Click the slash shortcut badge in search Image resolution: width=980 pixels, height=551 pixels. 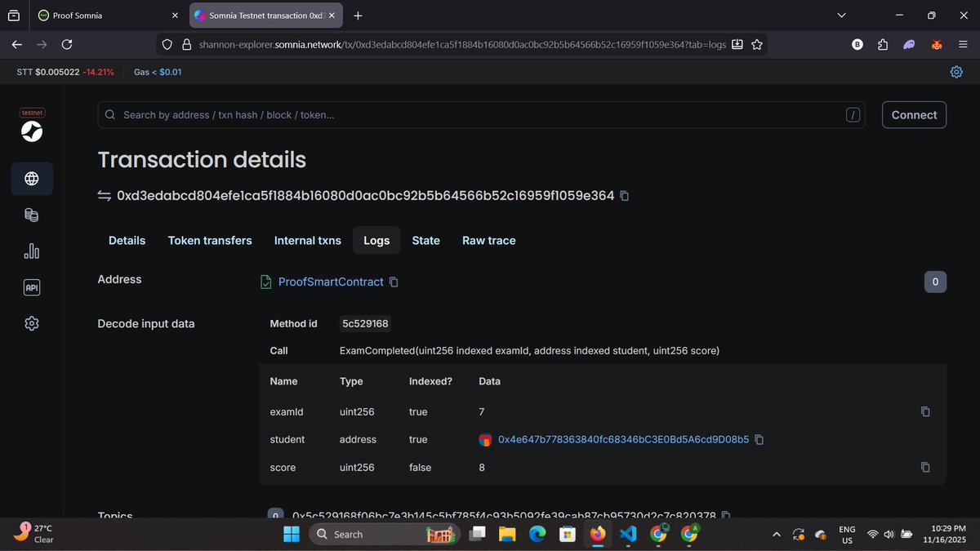pyautogui.click(x=853, y=115)
